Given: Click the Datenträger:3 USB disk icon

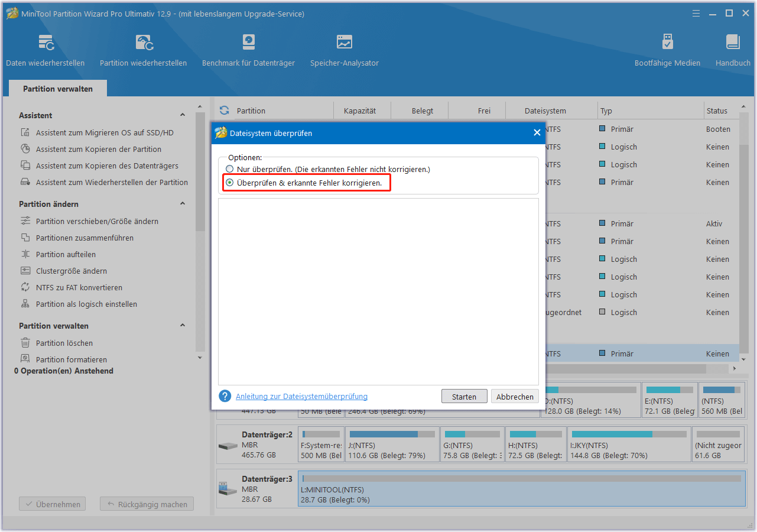Looking at the screenshot, I should [x=228, y=489].
